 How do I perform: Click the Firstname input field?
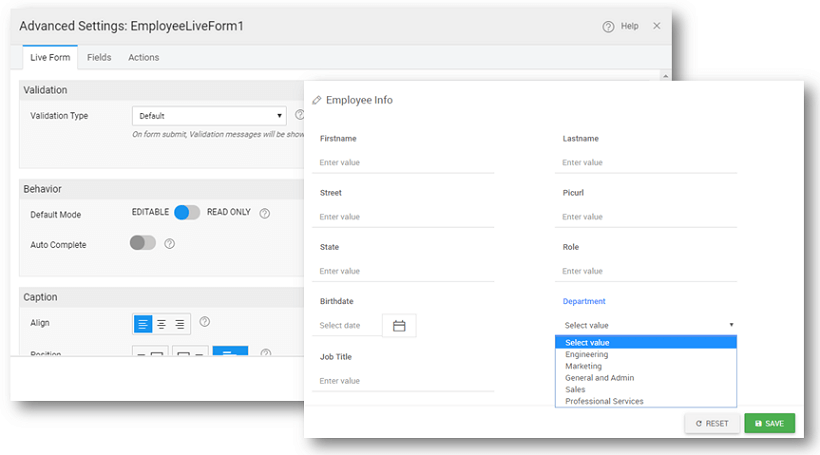click(x=406, y=162)
